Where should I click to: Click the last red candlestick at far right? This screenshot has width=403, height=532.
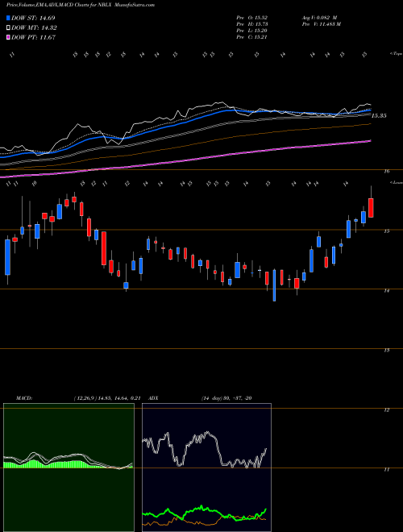point(371,208)
